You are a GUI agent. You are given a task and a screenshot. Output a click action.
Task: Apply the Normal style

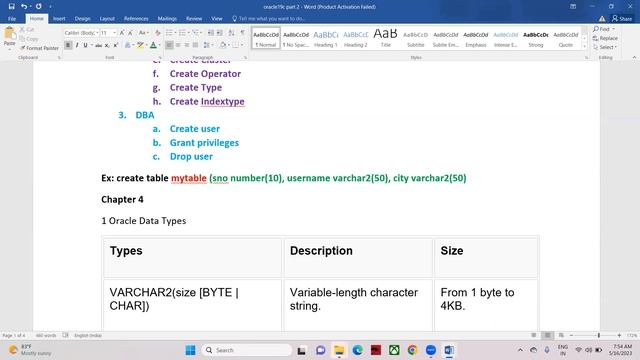(x=266, y=38)
